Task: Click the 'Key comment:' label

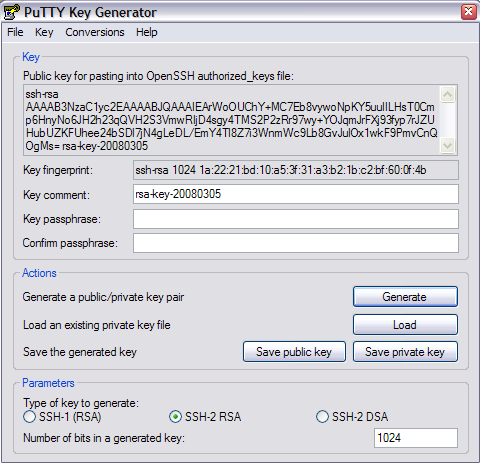Action: pos(56,195)
